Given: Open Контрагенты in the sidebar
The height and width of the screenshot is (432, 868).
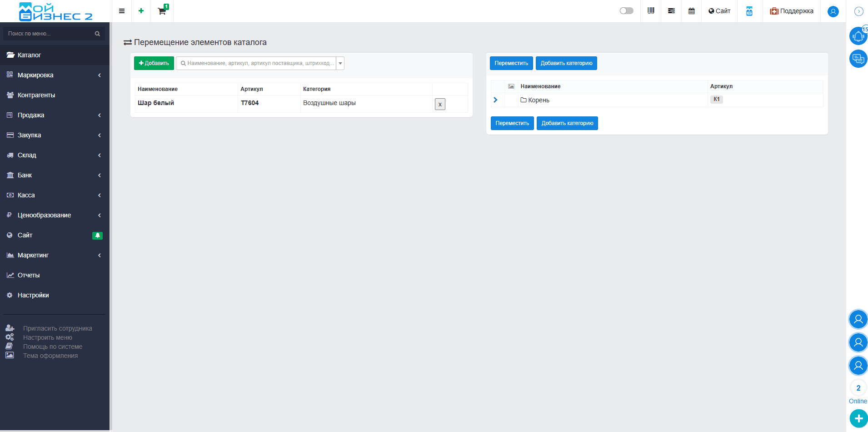Looking at the screenshot, I should pos(36,95).
